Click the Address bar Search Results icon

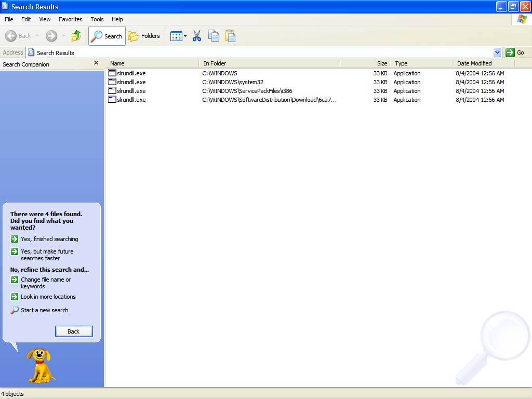(31, 52)
